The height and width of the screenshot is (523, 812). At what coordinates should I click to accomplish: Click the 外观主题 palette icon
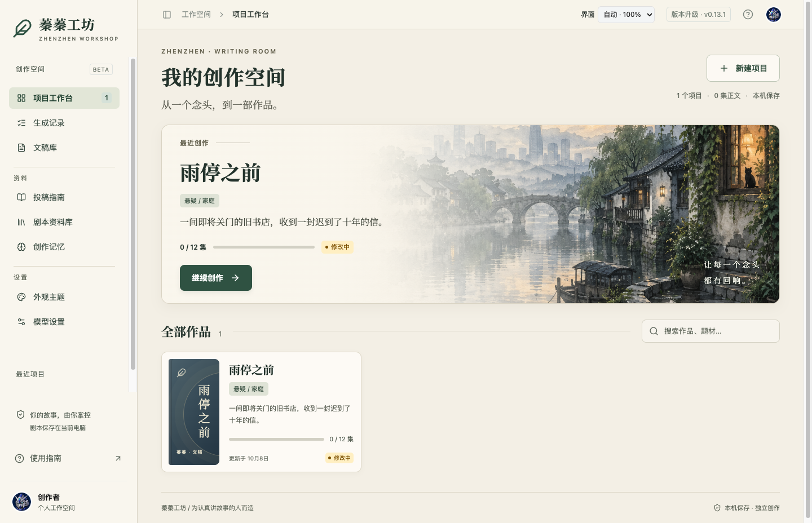[x=21, y=297]
